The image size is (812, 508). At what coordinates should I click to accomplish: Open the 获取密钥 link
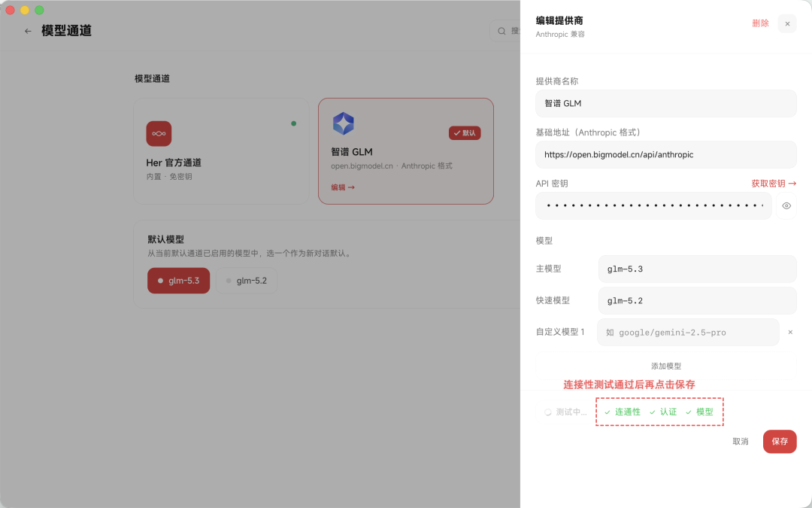774,184
